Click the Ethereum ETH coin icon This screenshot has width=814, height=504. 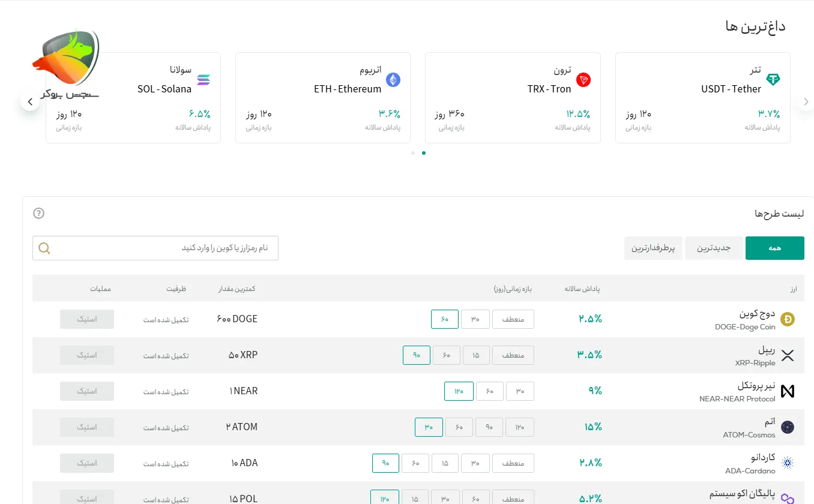click(393, 80)
